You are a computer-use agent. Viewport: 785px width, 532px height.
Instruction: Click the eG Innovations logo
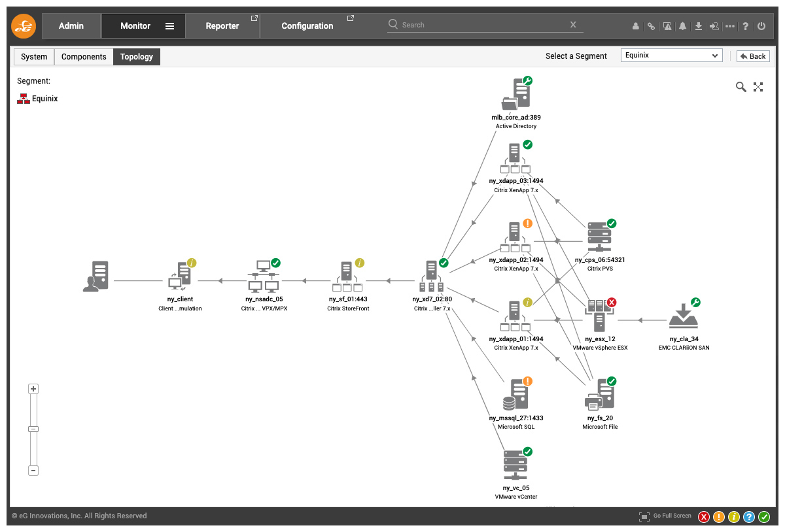click(x=24, y=26)
